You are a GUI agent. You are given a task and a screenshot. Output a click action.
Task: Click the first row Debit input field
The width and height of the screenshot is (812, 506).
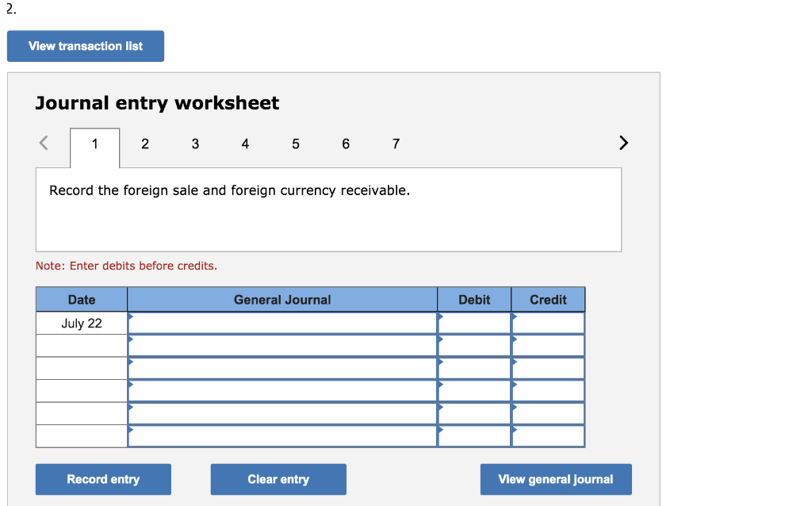coord(474,323)
